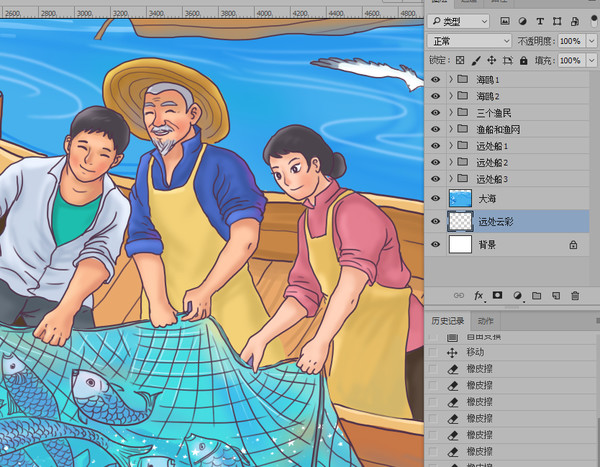Lock all with the padlock icon
This screenshot has width=600, height=467.
pyautogui.click(x=523, y=60)
